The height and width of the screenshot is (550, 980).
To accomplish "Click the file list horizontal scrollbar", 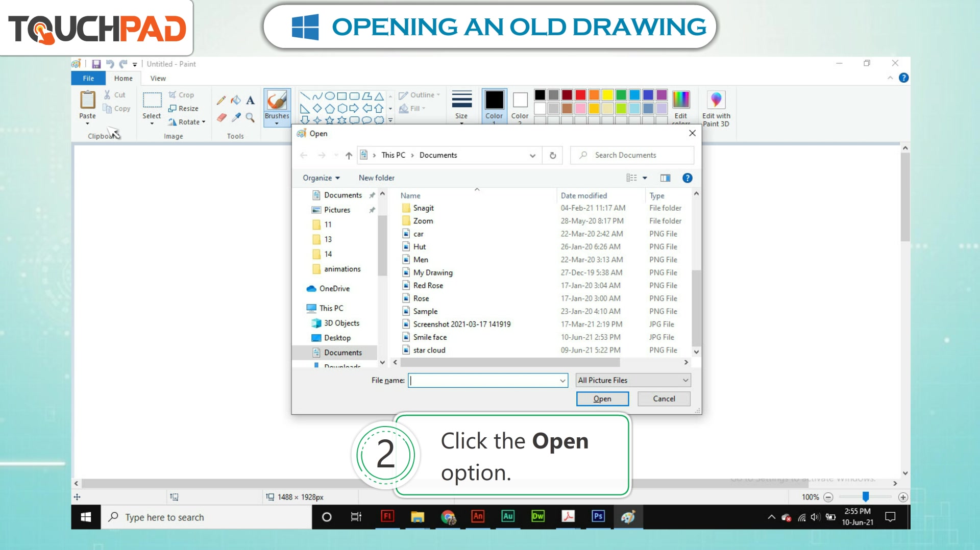I will pos(510,362).
